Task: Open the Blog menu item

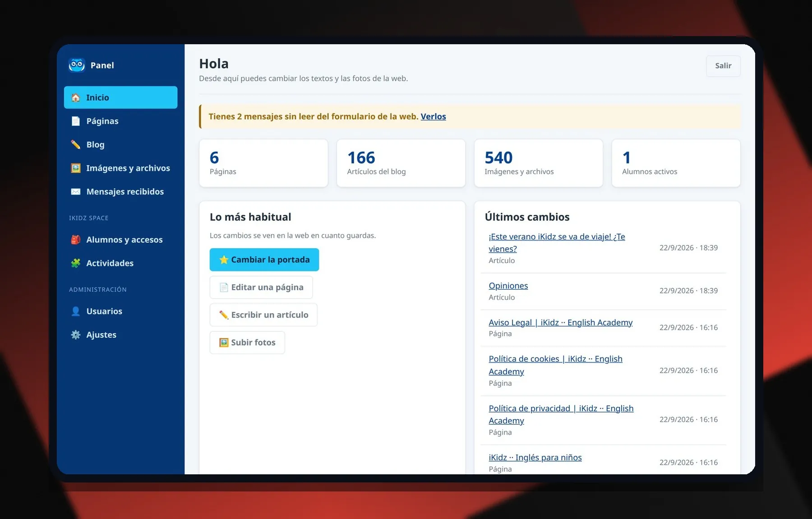Action: click(121, 144)
